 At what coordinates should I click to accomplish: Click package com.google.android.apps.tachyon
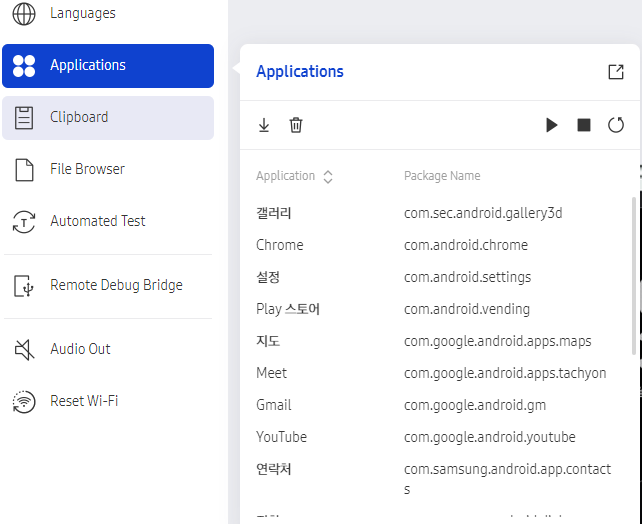pyautogui.click(x=505, y=373)
